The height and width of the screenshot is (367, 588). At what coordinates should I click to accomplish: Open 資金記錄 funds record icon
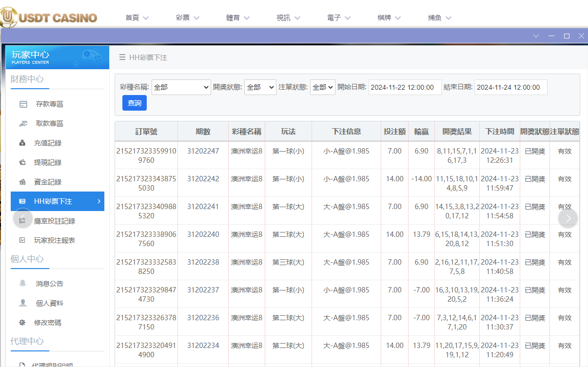(x=23, y=182)
